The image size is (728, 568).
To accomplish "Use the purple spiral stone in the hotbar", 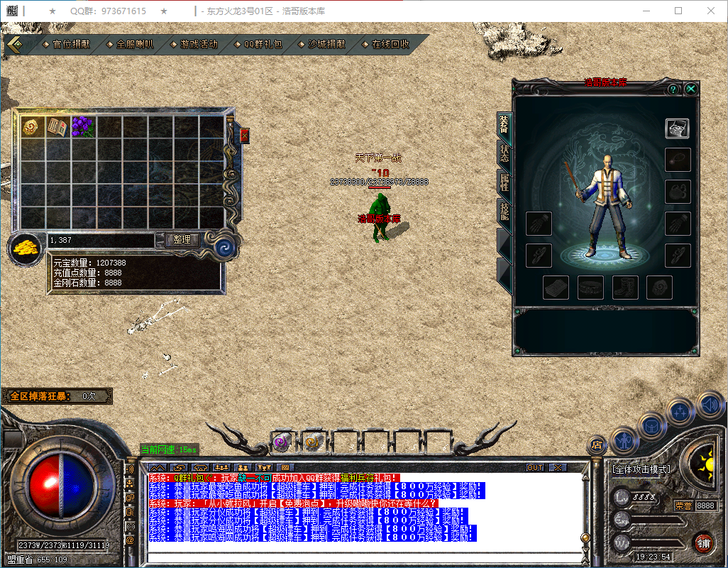I will click(x=282, y=441).
